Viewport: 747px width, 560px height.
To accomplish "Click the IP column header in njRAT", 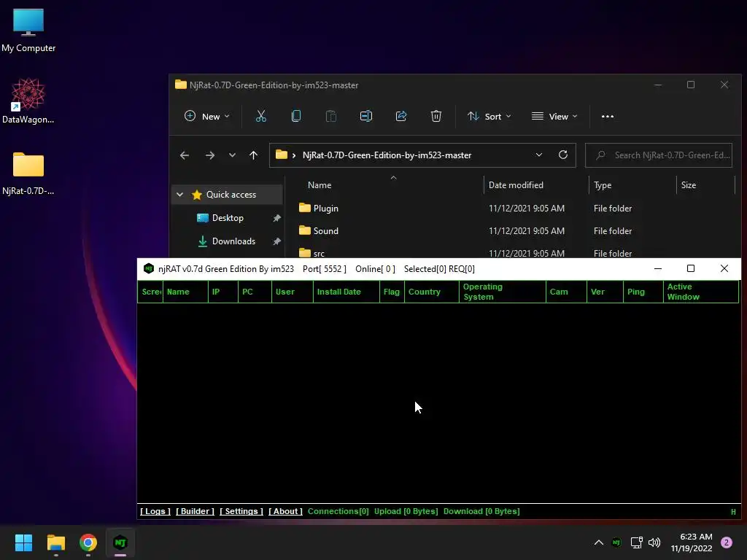I will 223,292.
